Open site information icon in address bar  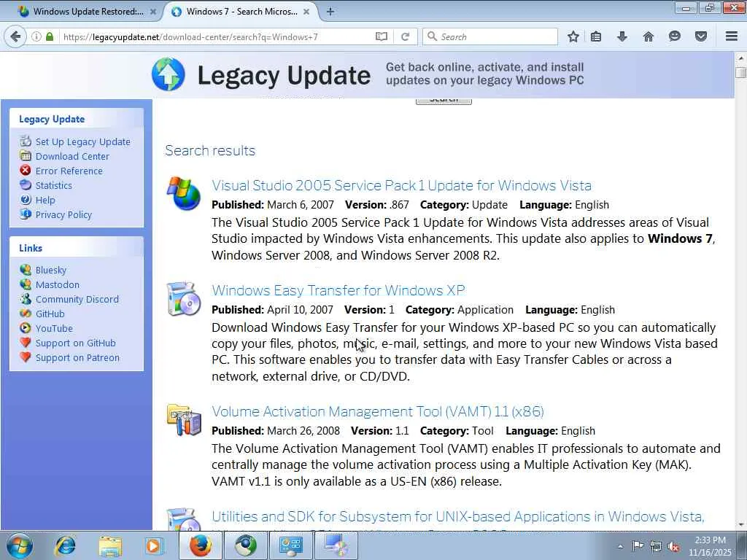[36, 36]
